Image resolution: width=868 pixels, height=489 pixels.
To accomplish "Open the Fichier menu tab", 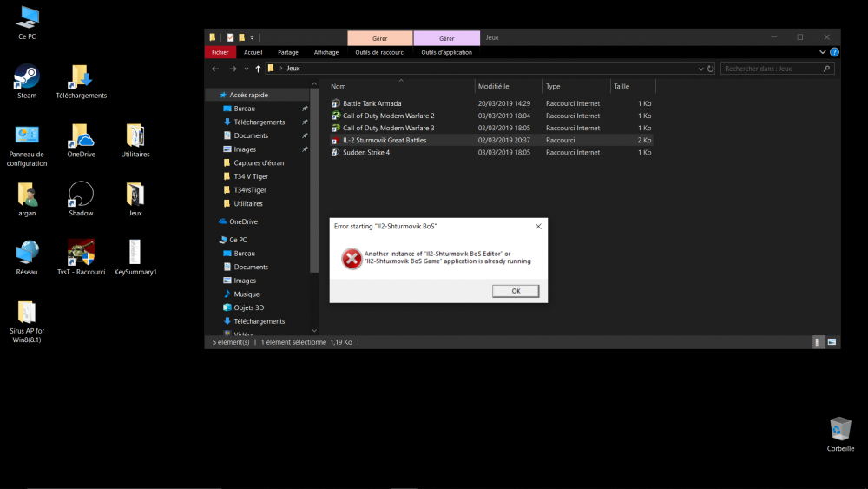I will (220, 52).
